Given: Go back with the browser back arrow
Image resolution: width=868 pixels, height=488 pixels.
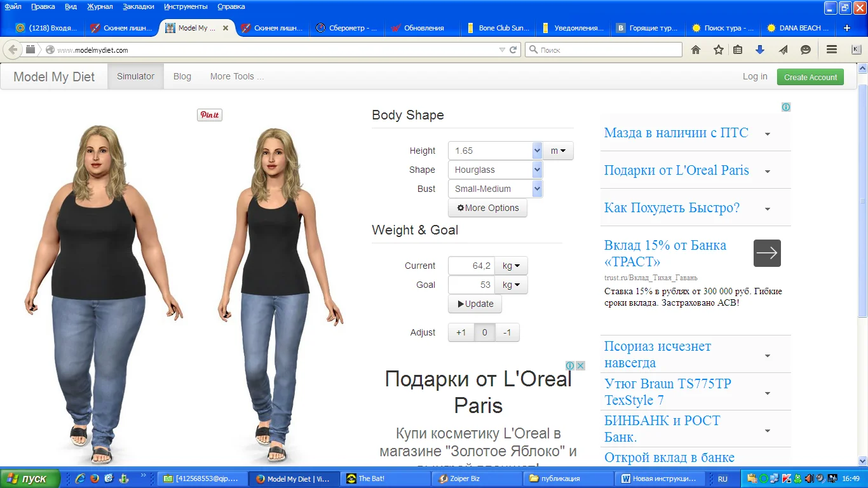Looking at the screenshot, I should (x=13, y=50).
